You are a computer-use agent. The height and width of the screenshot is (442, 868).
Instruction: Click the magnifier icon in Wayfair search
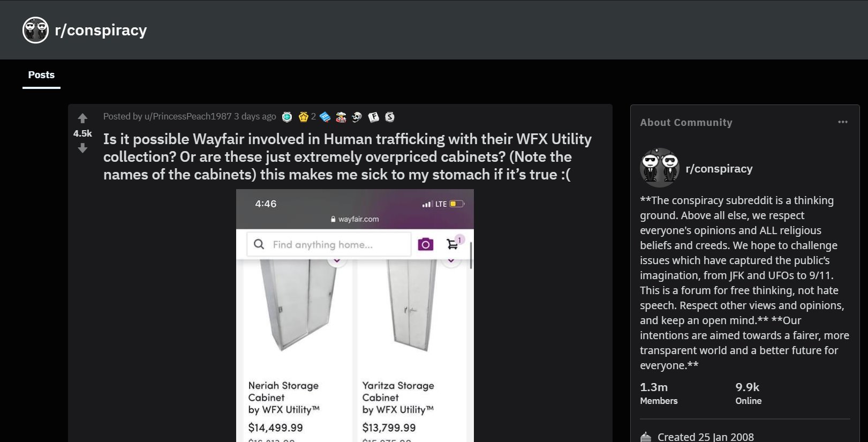point(259,244)
